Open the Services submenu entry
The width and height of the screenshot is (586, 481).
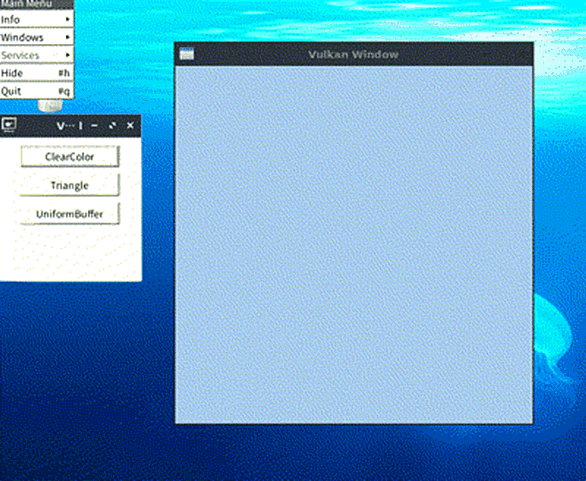(37, 55)
